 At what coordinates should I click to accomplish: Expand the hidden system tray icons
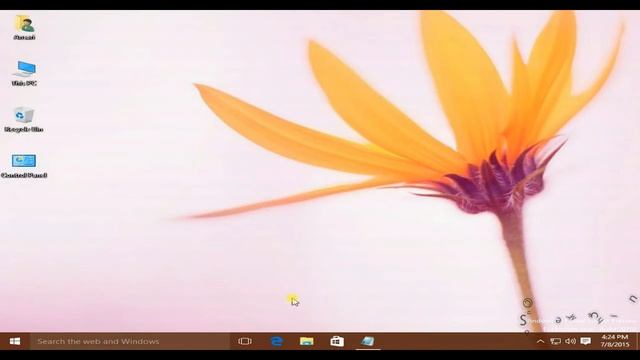(540, 341)
